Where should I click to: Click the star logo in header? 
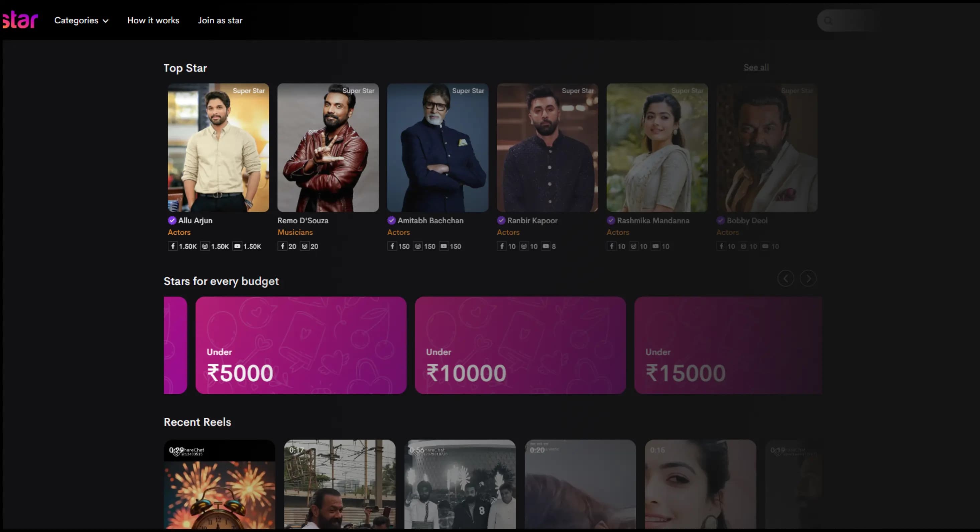[x=20, y=20]
